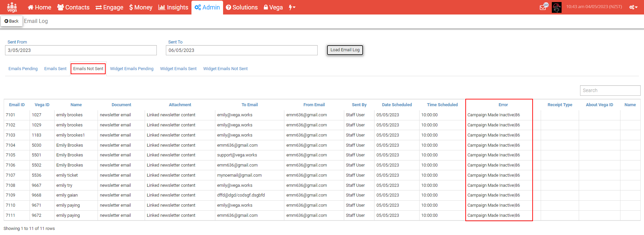Click Vega ID 9671 cell
This screenshot has width=644, height=235.
click(x=42, y=205)
